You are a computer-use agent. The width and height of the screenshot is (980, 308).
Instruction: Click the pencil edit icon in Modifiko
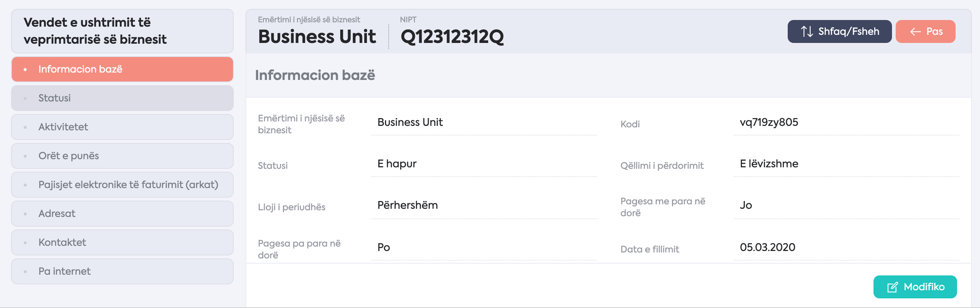(x=892, y=287)
